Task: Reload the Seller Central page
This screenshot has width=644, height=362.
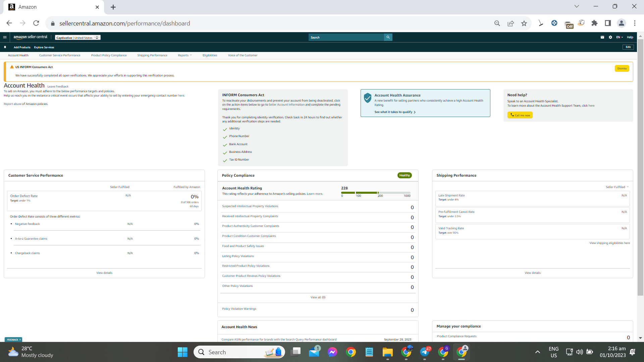Action: (x=36, y=23)
